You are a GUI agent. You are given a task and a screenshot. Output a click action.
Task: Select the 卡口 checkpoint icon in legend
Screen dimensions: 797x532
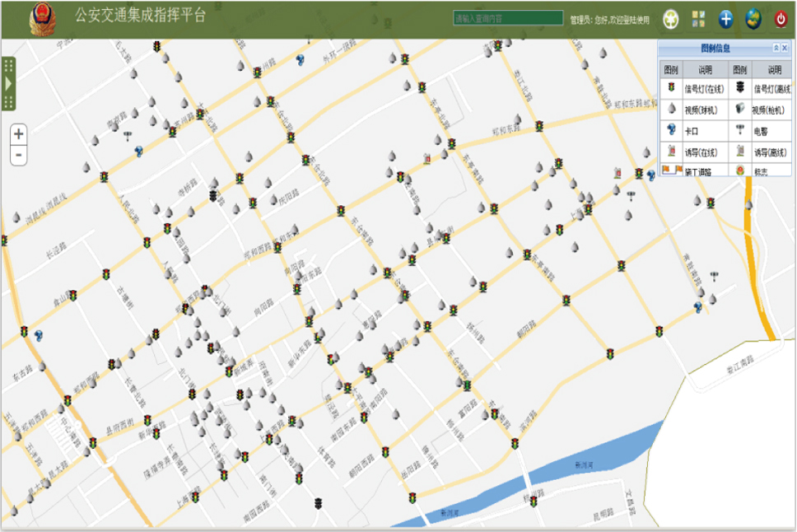click(x=670, y=130)
